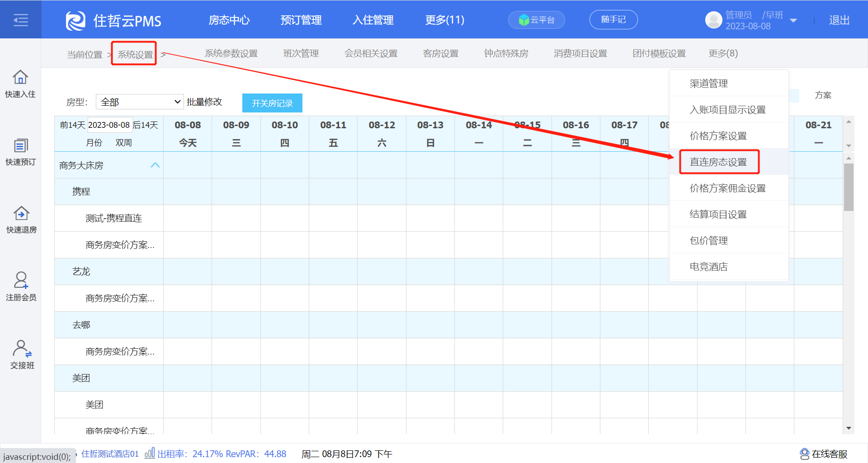
Task: Select 结算项目设置 menu entry
Action: pos(729,214)
